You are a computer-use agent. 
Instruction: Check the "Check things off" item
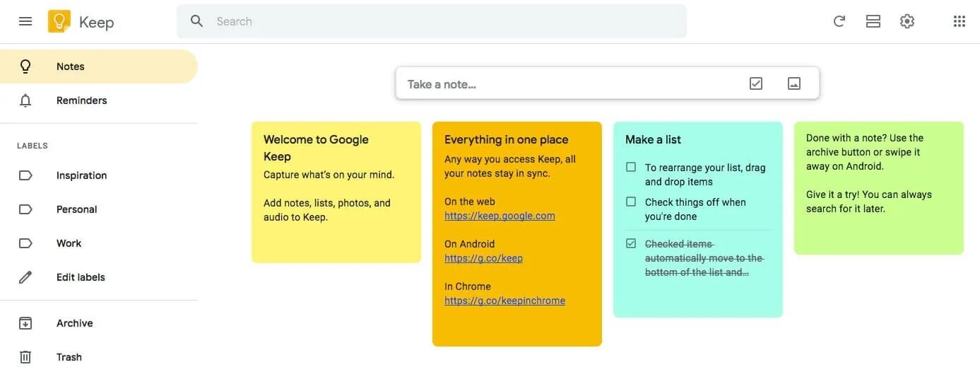tap(631, 202)
